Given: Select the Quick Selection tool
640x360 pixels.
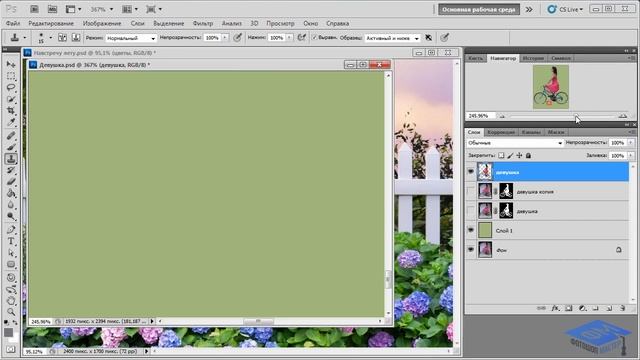Looking at the screenshot, I should pyautogui.click(x=11, y=99).
